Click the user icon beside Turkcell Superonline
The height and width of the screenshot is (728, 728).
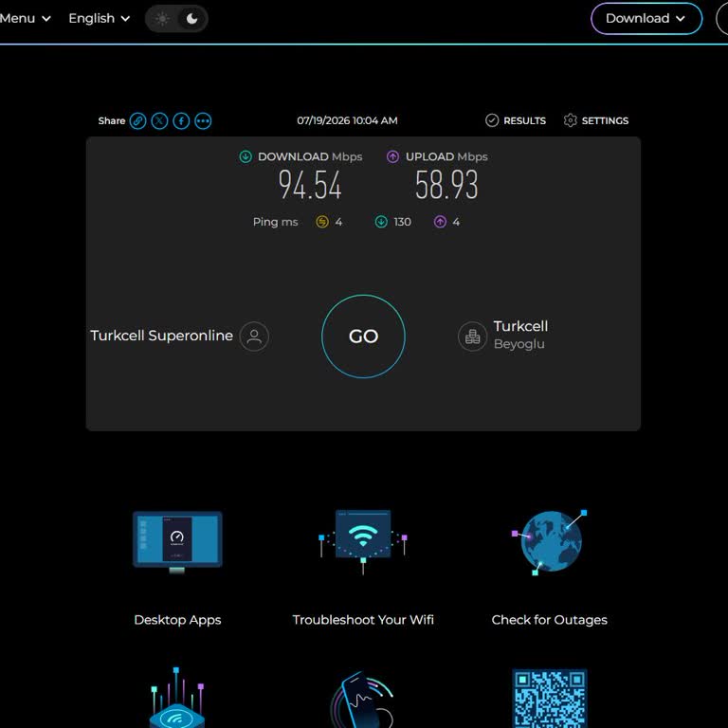254,337
